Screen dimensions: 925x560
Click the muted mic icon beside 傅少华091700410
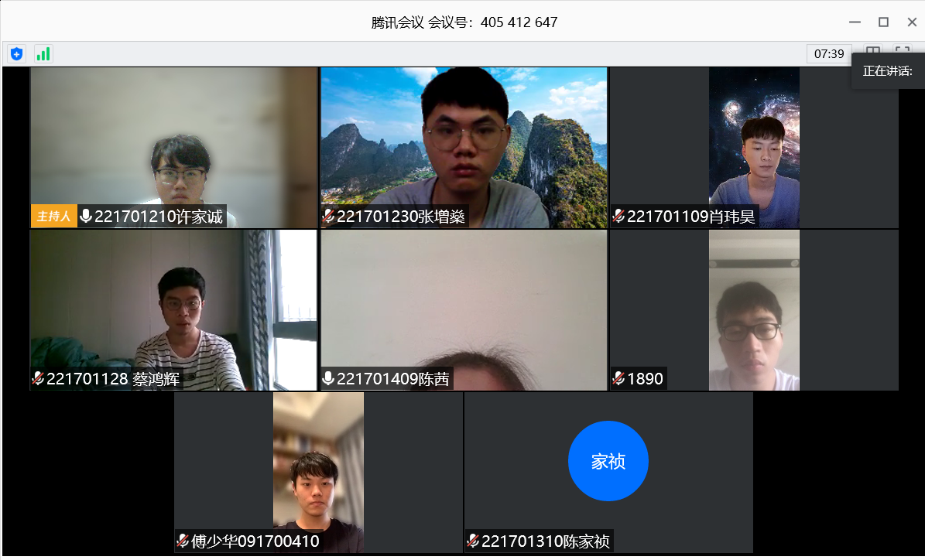(x=183, y=541)
